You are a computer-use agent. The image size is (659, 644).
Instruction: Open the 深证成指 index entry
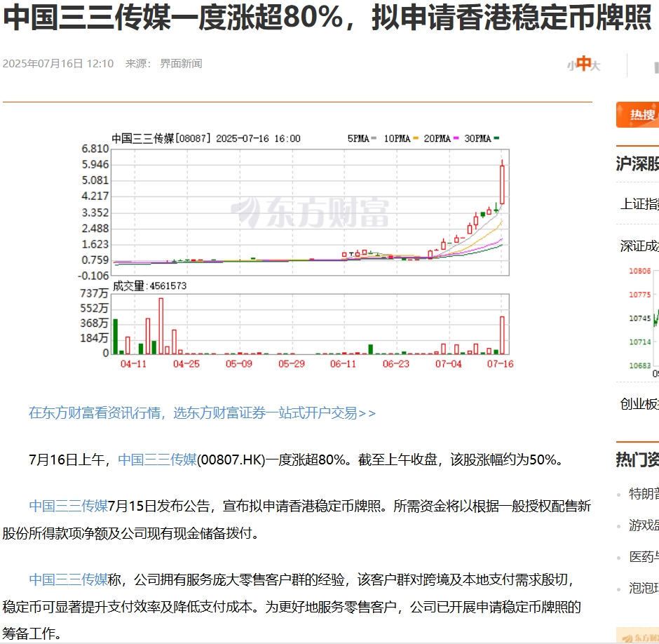[639, 246]
